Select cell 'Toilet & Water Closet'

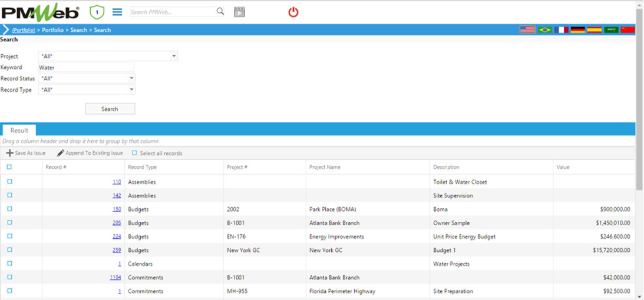coord(460,182)
